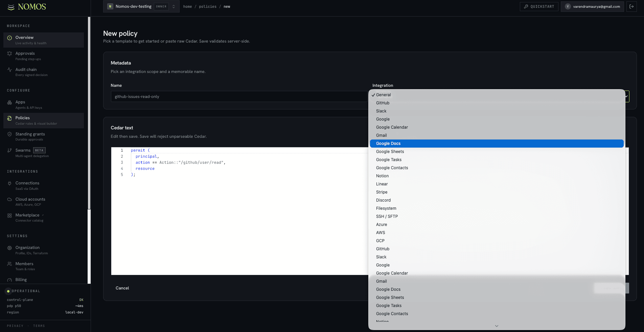
Task: Choose first Google Contacts option
Action: coord(497,168)
